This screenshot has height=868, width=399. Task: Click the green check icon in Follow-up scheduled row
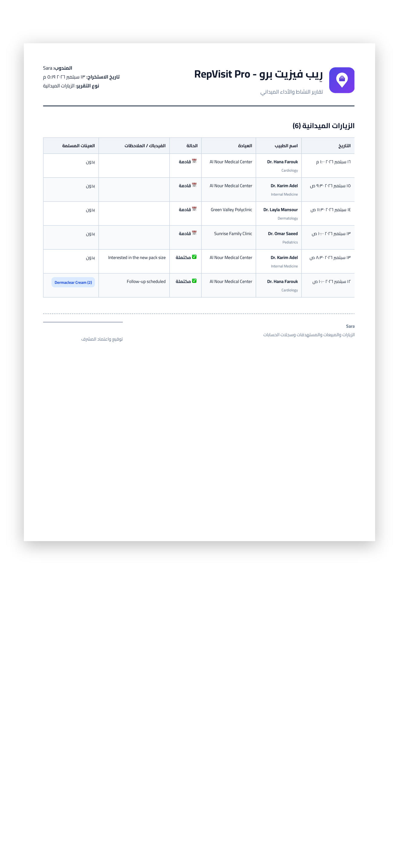(194, 281)
